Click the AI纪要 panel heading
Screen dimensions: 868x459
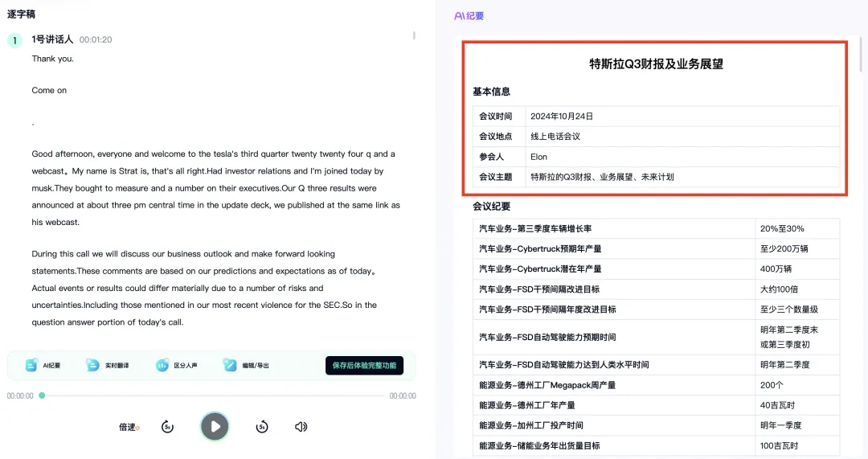pos(469,16)
